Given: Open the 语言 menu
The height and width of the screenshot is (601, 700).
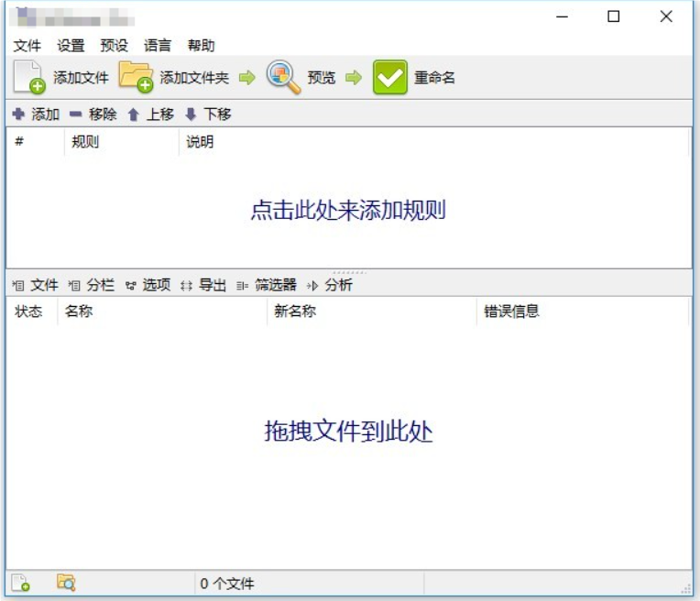Looking at the screenshot, I should click(x=158, y=46).
